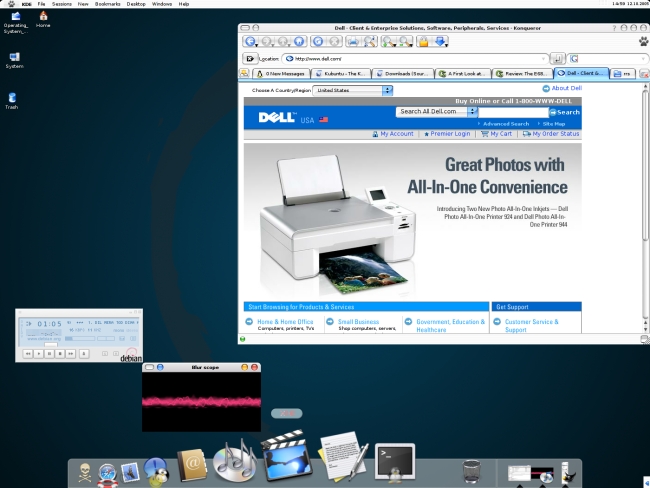Switch to the Downloads tab
This screenshot has width=650, height=488.
(x=403, y=74)
